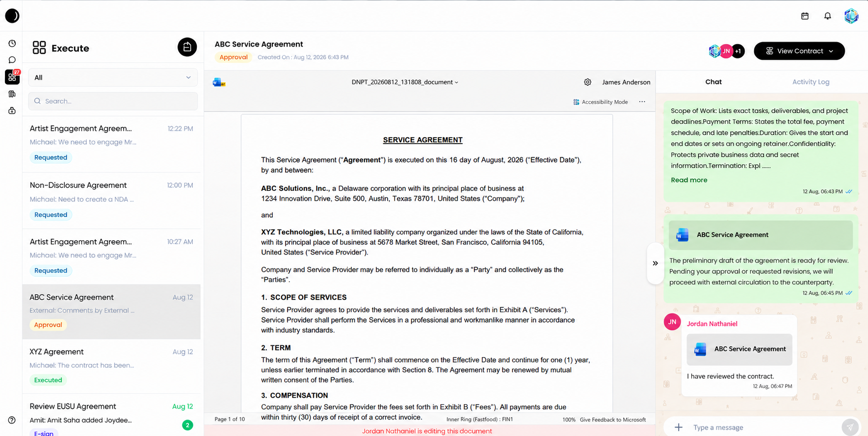Click the JN participant avatar in header
The image size is (868, 436).
726,51
